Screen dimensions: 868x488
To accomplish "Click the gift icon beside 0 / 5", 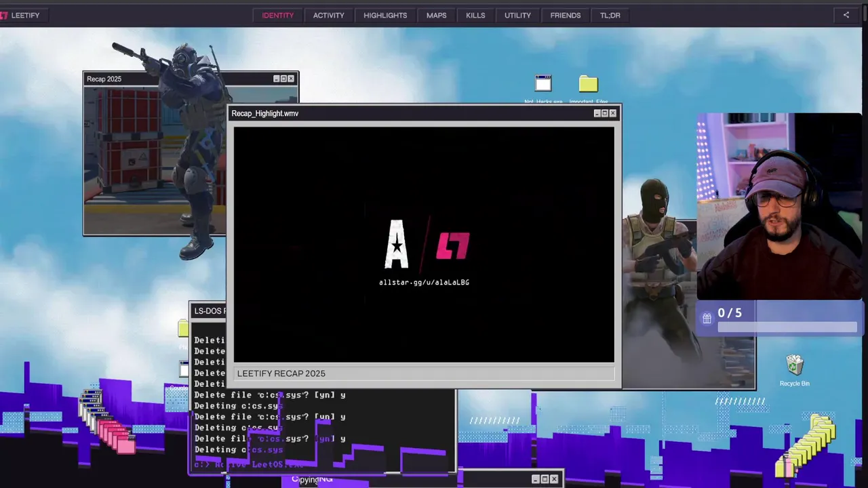I will pos(707,317).
